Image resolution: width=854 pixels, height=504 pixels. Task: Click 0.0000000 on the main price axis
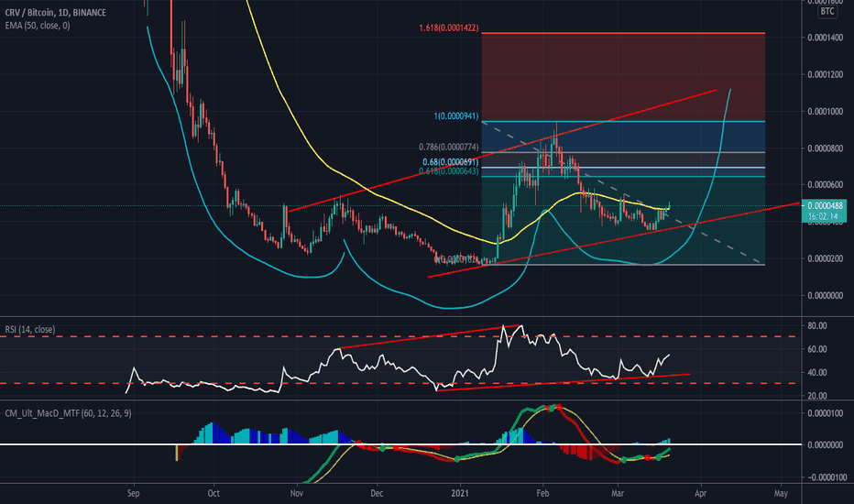pos(826,295)
